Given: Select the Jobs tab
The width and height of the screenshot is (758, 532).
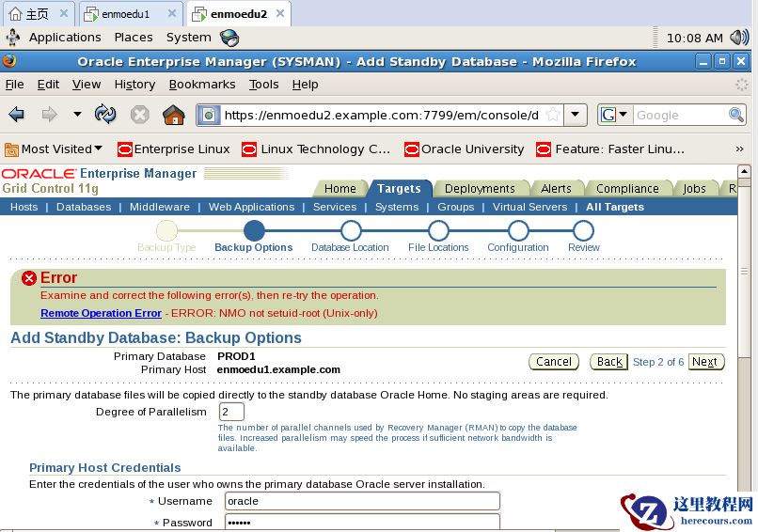Looking at the screenshot, I should coord(694,188).
